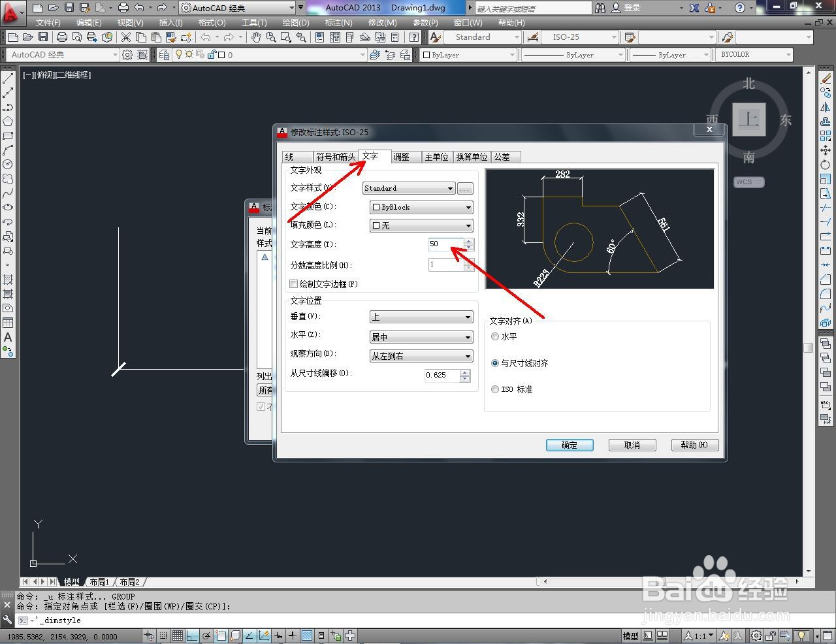Image resolution: width=836 pixels, height=644 pixels.
Task: Increase 文字高度 with the up spinner
Action: [x=469, y=241]
